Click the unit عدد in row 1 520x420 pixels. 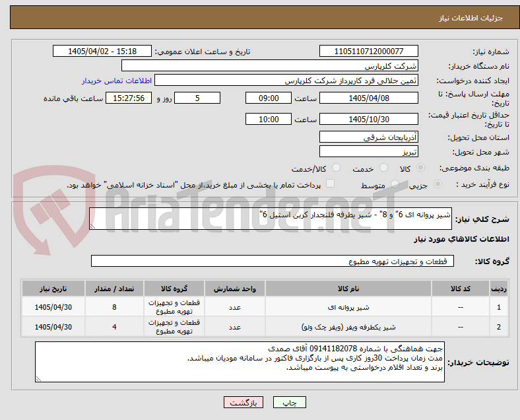coord(235,308)
